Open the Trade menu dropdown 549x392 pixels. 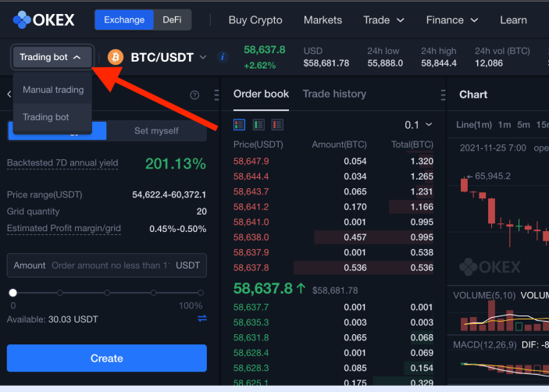(x=383, y=20)
